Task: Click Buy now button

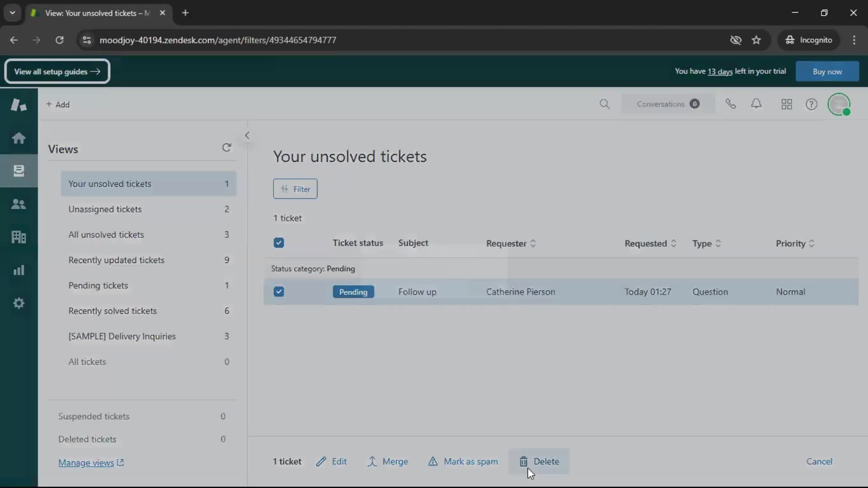Action: pos(827,71)
